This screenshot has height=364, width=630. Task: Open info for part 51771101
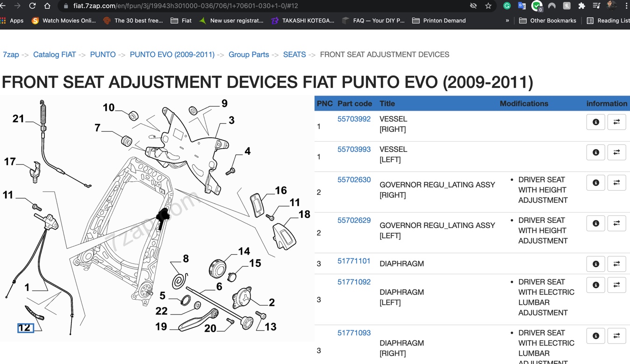click(x=595, y=264)
